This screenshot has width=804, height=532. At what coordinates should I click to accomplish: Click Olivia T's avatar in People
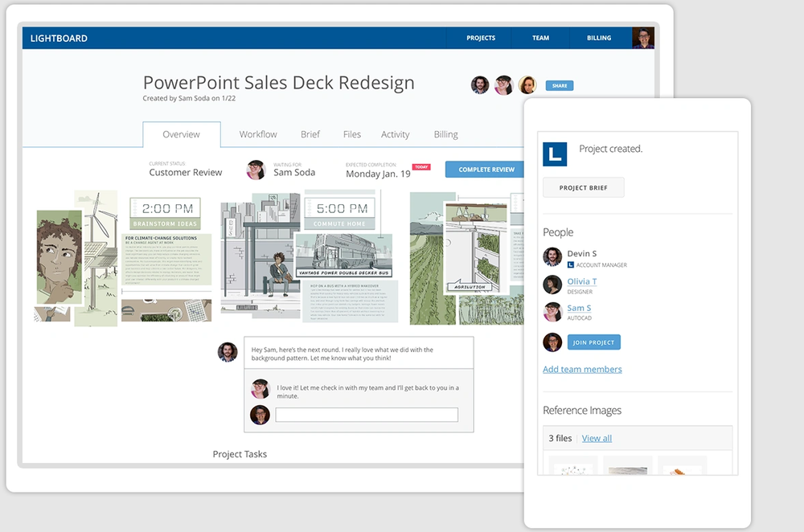click(x=552, y=284)
